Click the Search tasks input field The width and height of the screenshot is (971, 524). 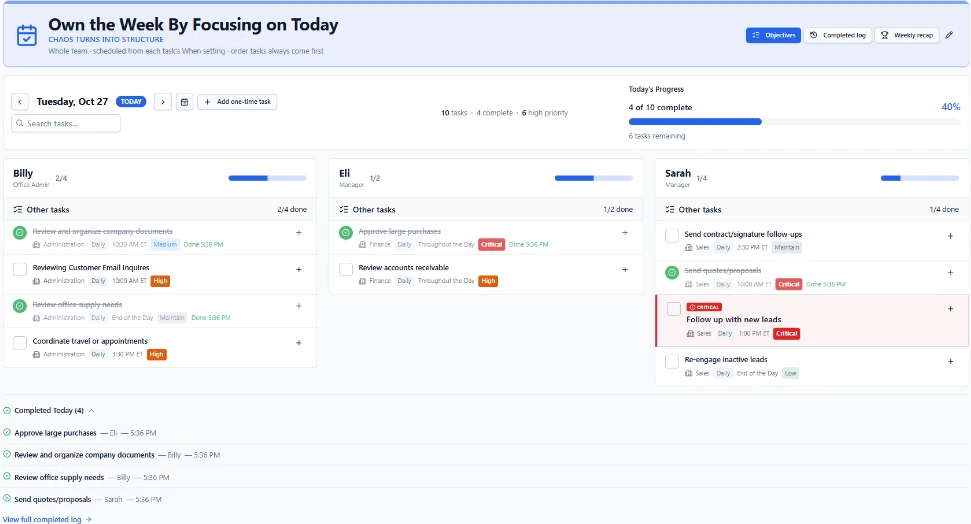point(66,123)
